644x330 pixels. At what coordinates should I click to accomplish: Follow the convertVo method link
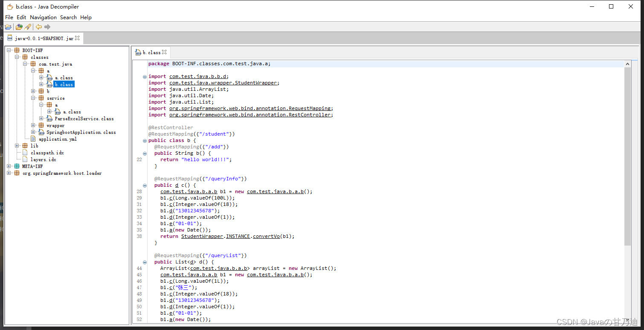[x=266, y=236]
